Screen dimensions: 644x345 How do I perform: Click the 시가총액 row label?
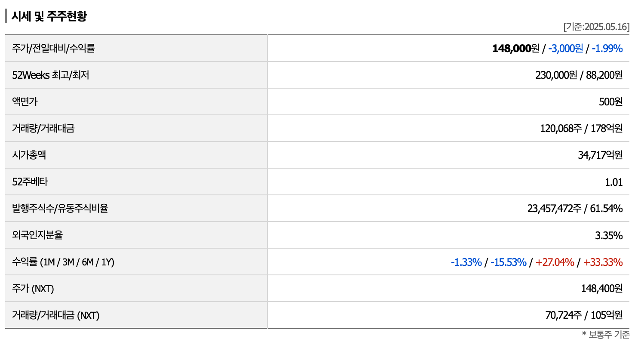tap(29, 155)
